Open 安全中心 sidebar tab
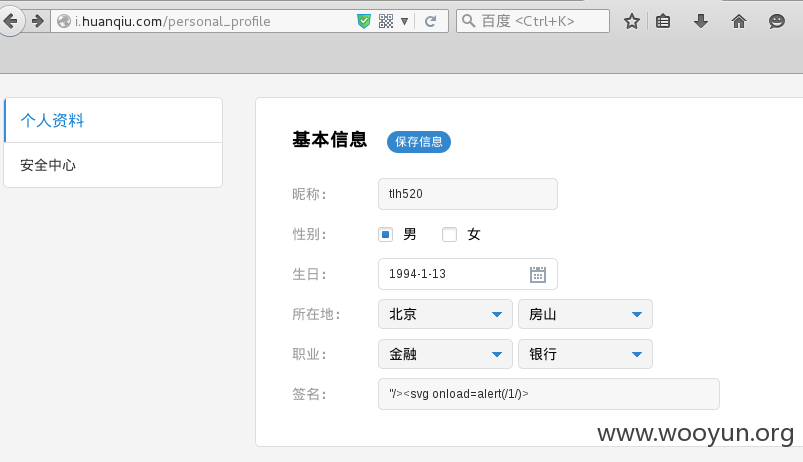Viewport: 803px width, 462px height. tap(113, 165)
